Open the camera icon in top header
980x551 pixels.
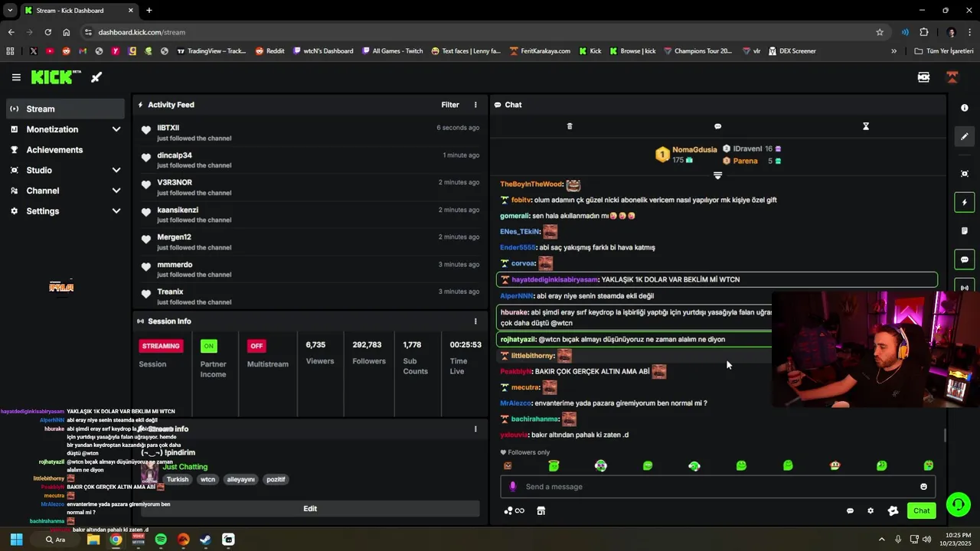[923, 77]
